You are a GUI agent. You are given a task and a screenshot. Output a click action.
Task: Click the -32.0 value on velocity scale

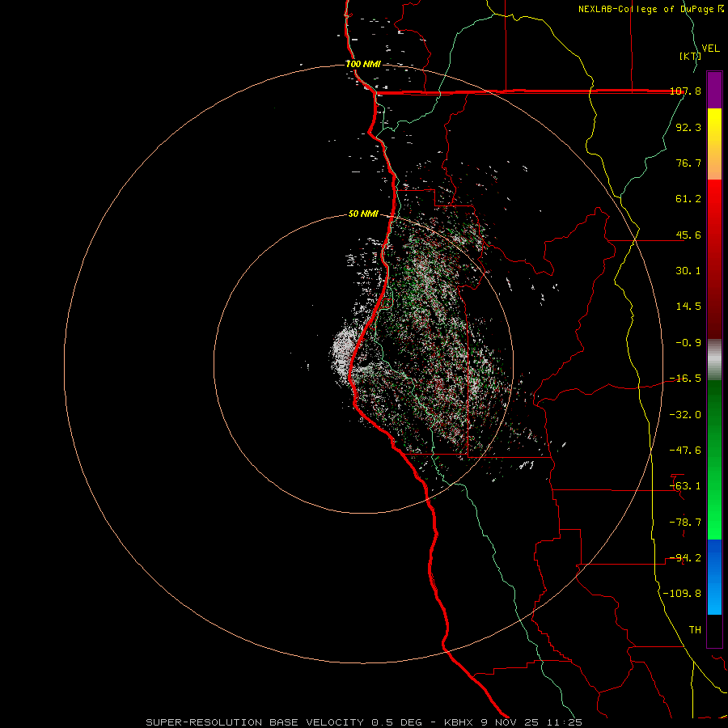(x=685, y=415)
